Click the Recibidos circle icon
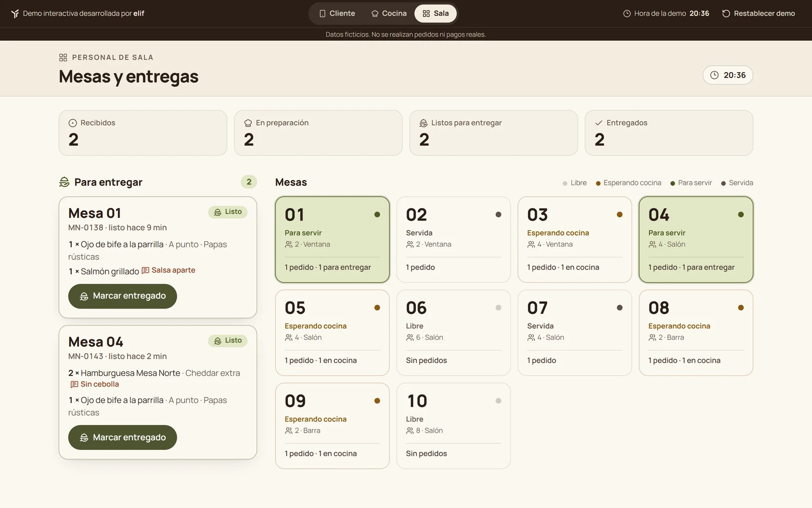Screen dimensions: 812x508 coord(73,123)
